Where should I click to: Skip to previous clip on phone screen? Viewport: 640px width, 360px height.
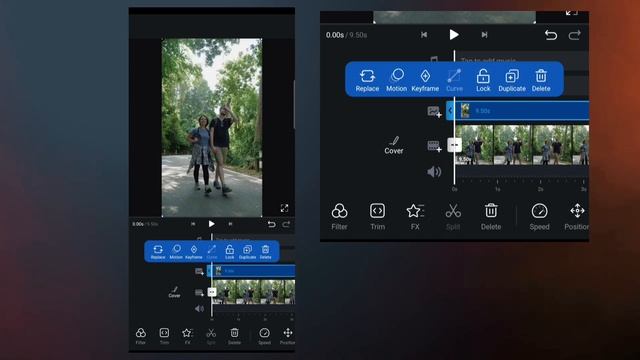click(193, 224)
